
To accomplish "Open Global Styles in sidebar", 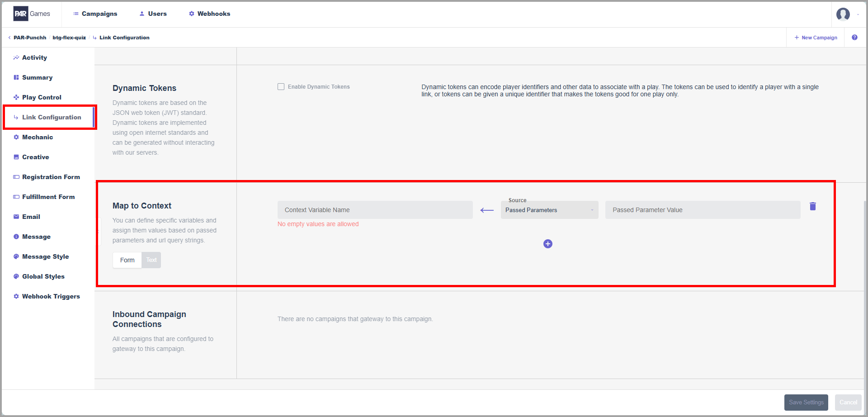I will [x=43, y=276].
